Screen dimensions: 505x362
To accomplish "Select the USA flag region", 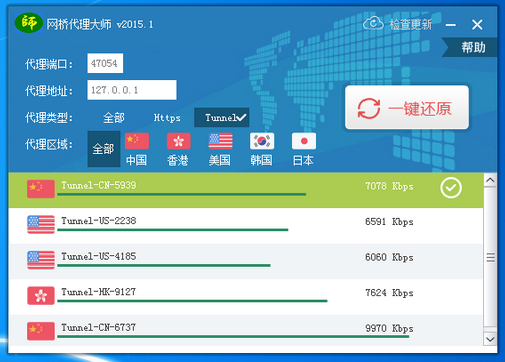I will click(x=220, y=141).
